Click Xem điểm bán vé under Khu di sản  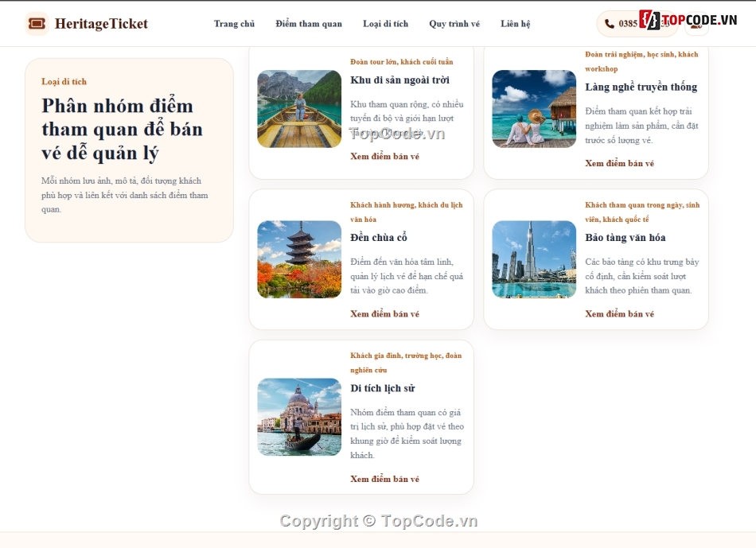click(x=384, y=156)
